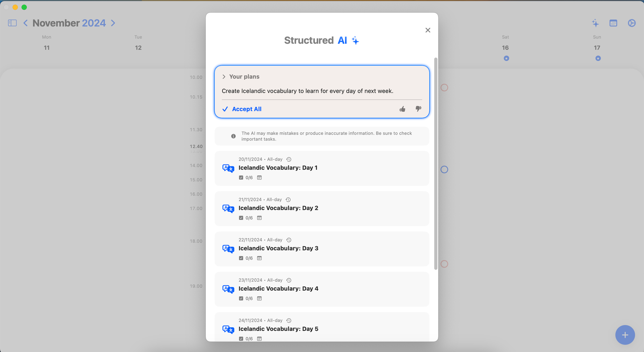Click subtask checkbox counter of Day 3
Screen dimensions: 644x352
point(246,258)
